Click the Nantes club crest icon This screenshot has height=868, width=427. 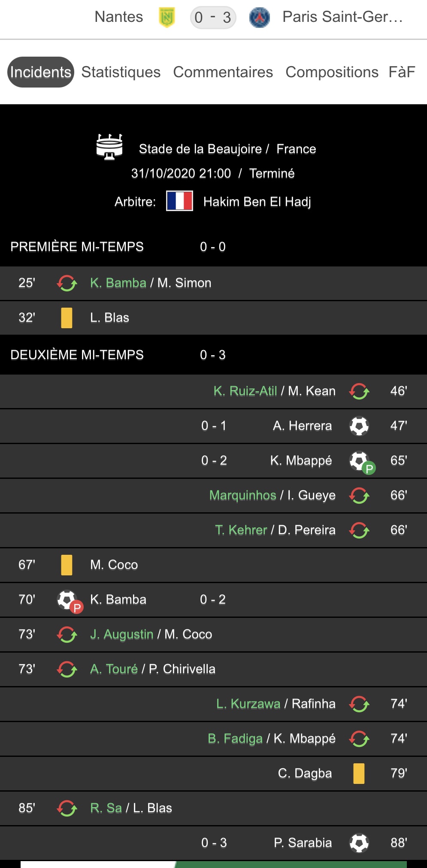(x=167, y=18)
